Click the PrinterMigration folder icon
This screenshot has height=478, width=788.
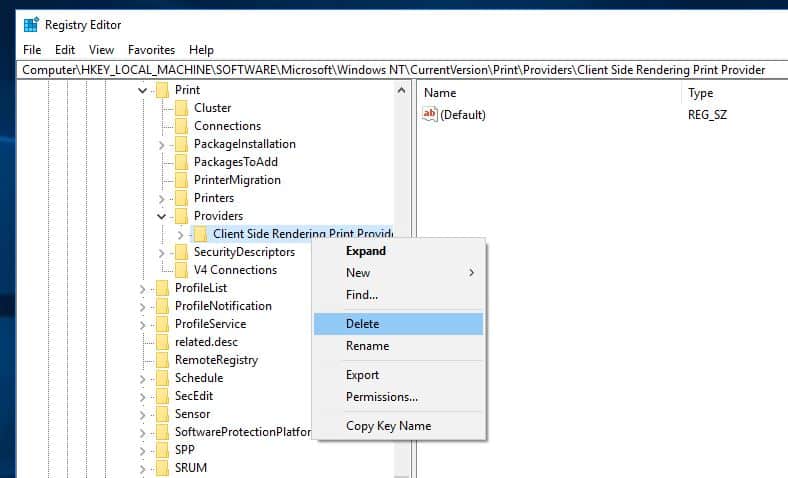click(x=181, y=180)
